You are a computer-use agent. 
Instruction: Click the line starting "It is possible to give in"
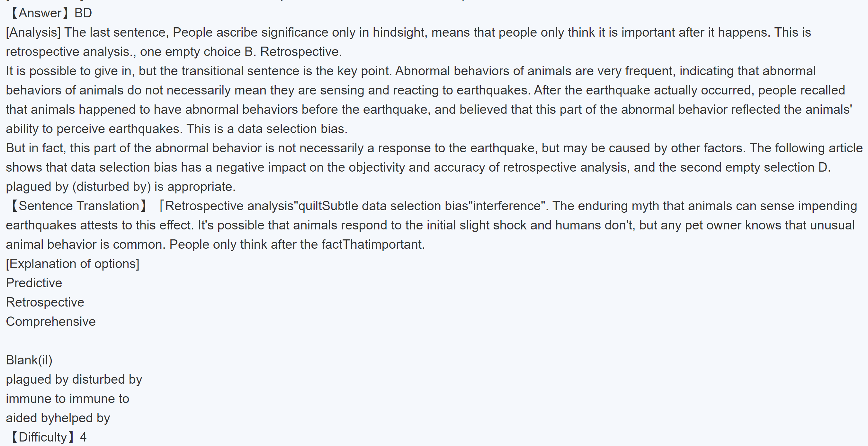point(410,71)
